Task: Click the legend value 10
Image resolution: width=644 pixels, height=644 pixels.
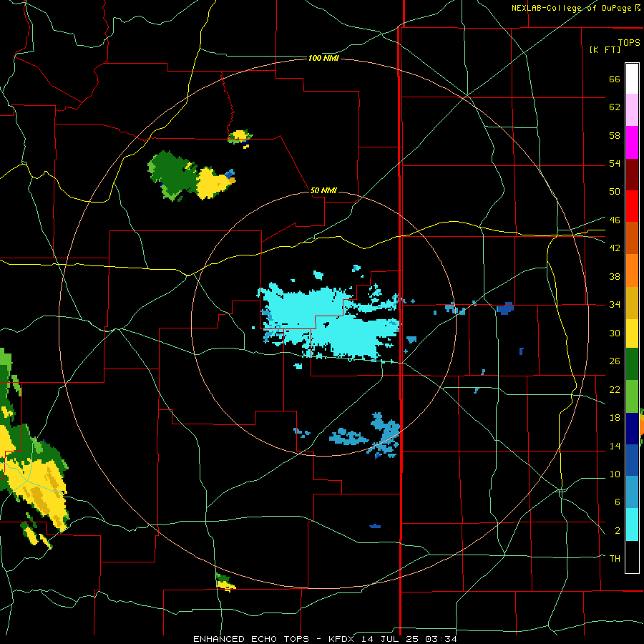Action: (615, 474)
